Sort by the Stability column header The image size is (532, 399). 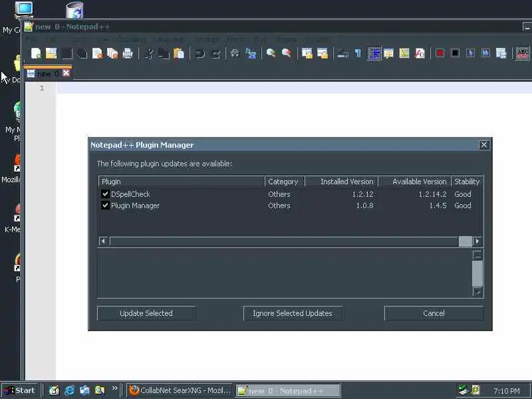coord(467,182)
